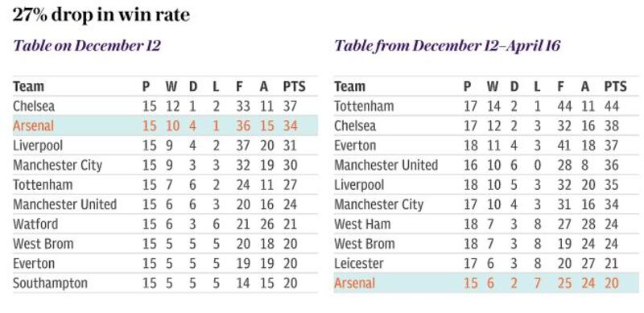Viewport: 644px width, 313px height.
Task: Select 'Table from December 12–April 16' heading
Action: coord(448,46)
